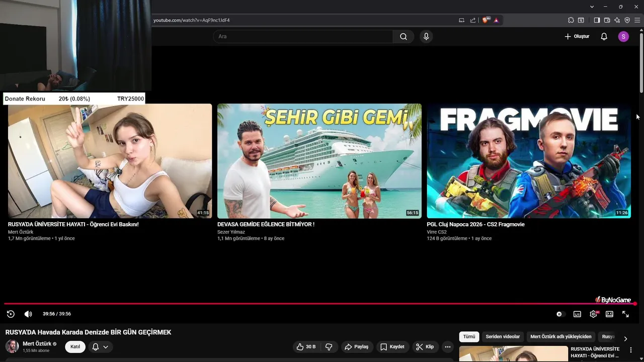Open the Oluştur create menu

[577, 36]
